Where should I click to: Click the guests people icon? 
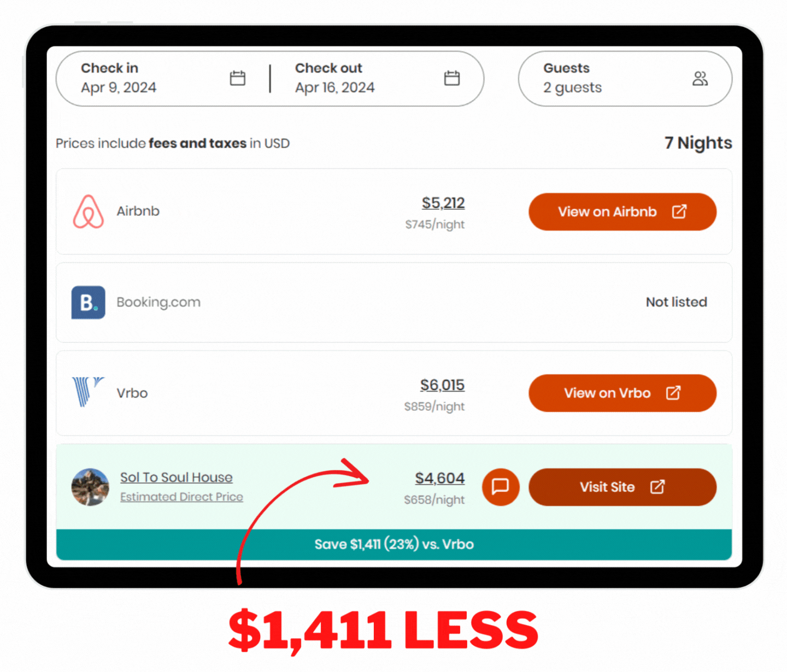coord(700,79)
